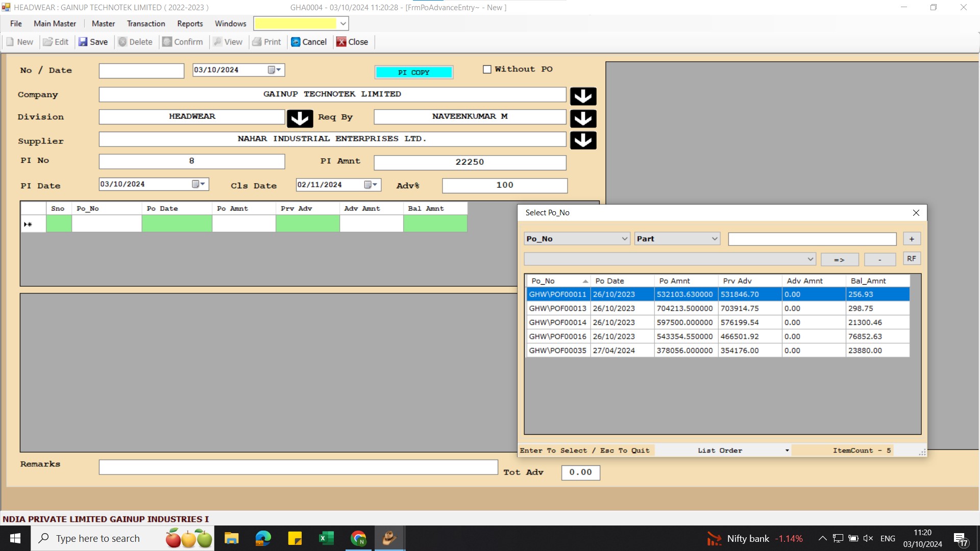
Task: Open Division lookup with down-arrow icon
Action: pyautogui.click(x=300, y=118)
